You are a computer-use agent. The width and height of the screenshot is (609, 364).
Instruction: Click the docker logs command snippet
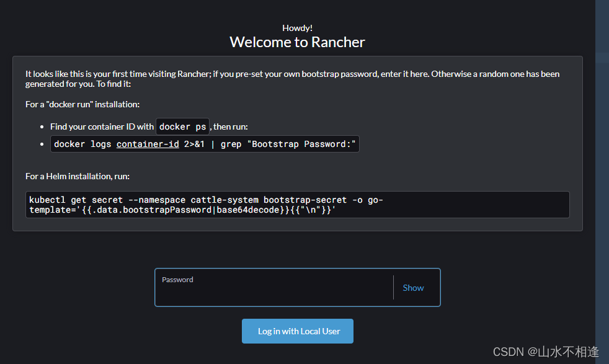205,144
